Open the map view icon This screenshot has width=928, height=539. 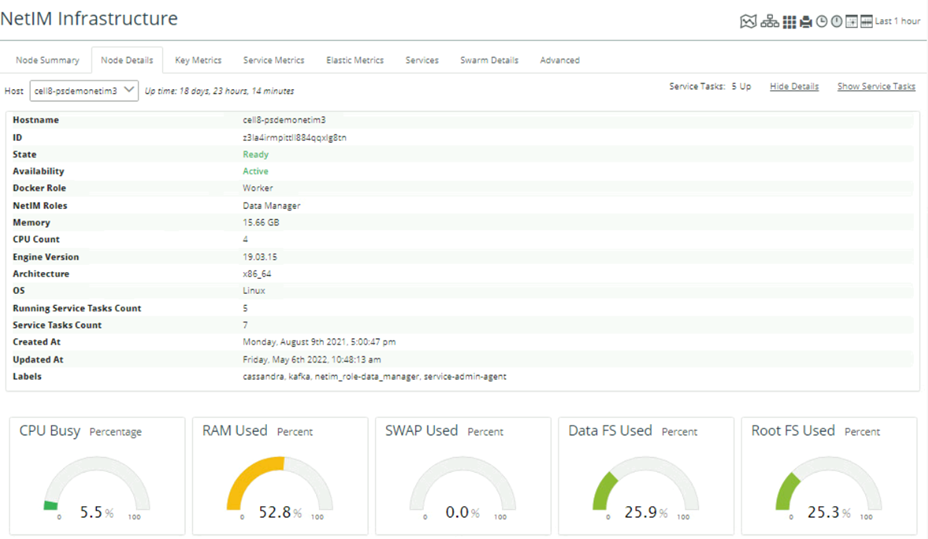748,22
